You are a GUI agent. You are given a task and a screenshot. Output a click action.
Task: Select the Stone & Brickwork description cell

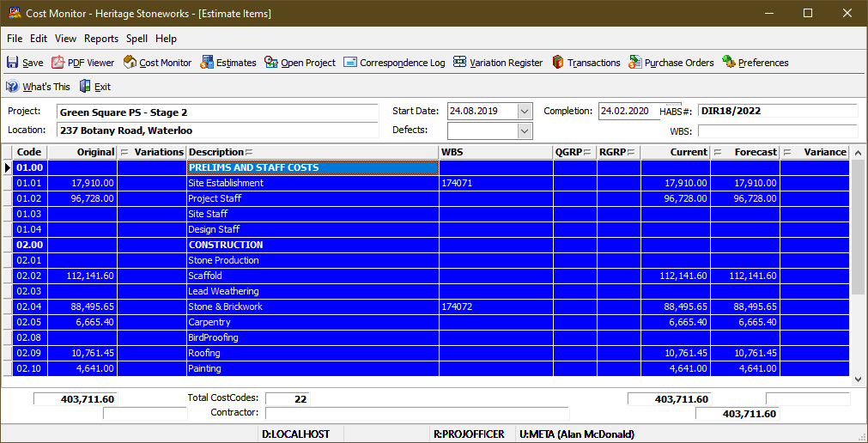click(313, 306)
